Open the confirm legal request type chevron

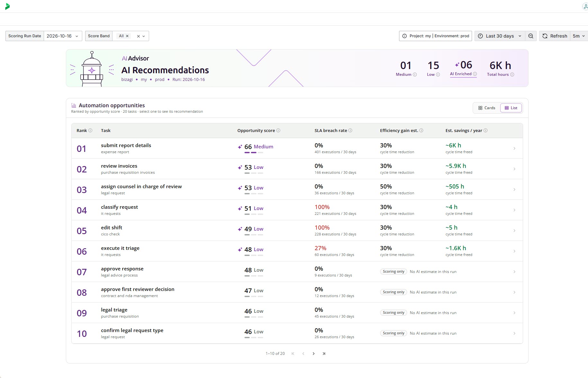(514, 333)
